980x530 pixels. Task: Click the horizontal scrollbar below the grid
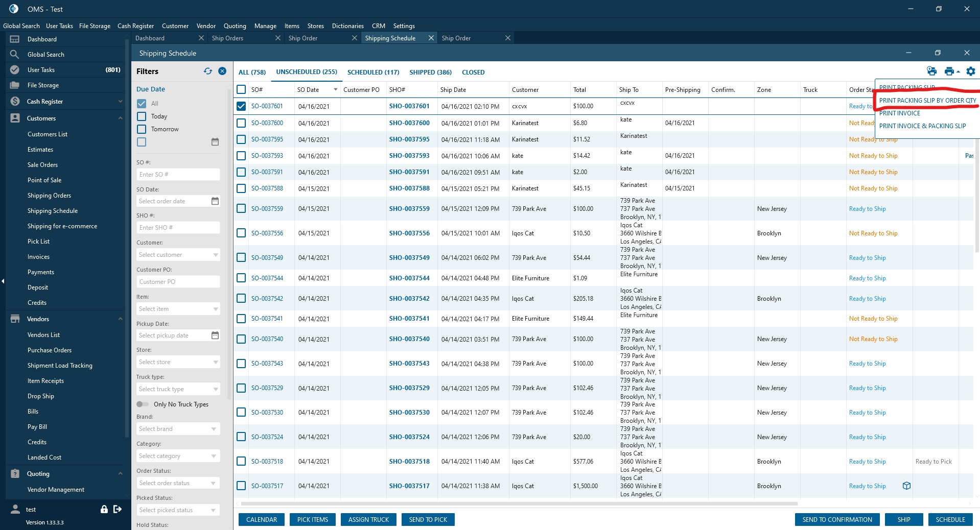pyautogui.click(x=519, y=503)
